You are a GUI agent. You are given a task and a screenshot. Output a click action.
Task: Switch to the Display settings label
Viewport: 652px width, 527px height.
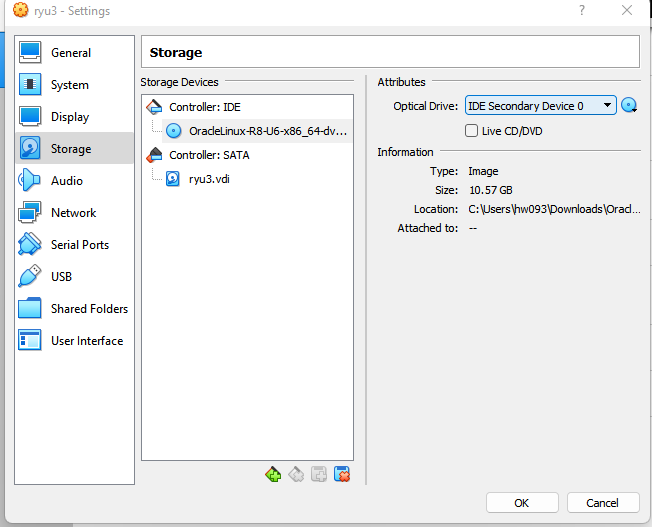coord(70,117)
